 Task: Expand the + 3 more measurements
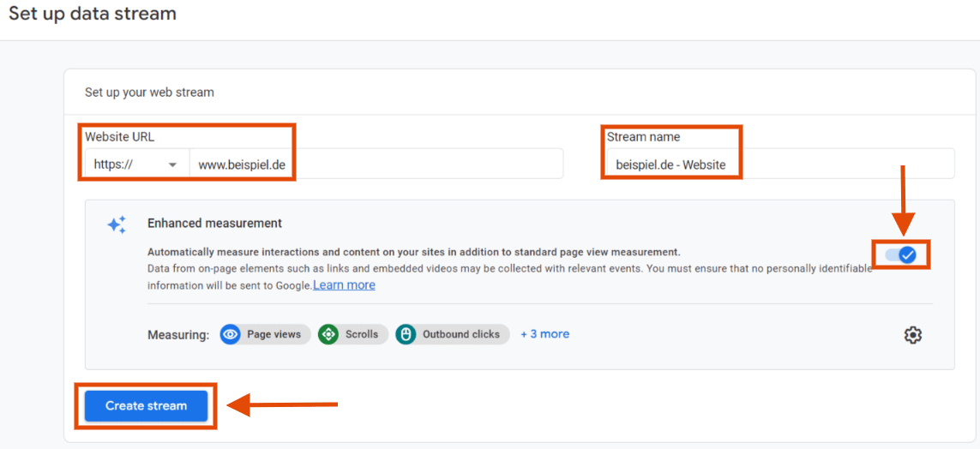coord(545,334)
